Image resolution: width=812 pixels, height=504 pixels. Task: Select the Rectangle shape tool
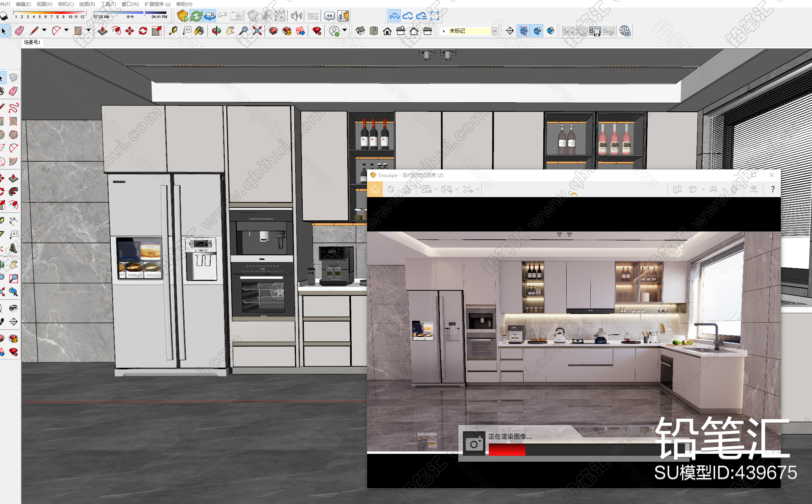tap(78, 31)
